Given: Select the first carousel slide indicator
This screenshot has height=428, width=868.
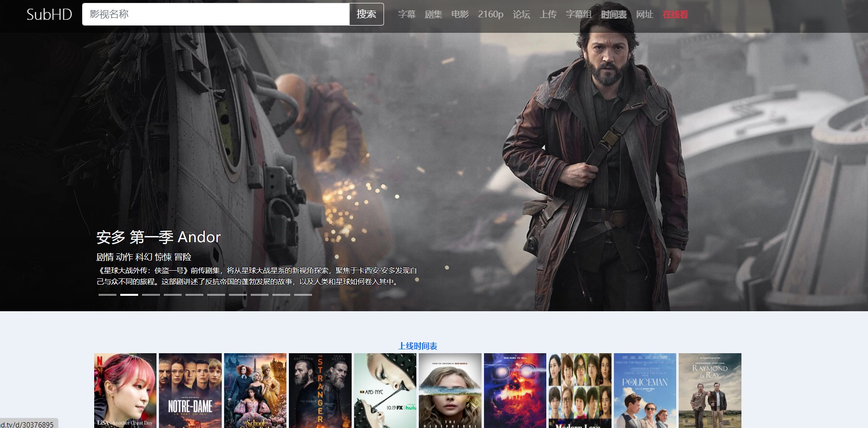Looking at the screenshot, I should [107, 294].
